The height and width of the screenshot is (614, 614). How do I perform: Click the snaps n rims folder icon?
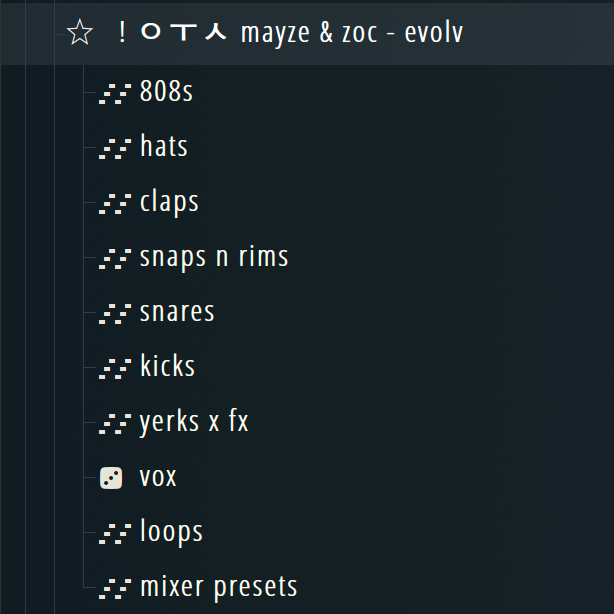tap(114, 259)
